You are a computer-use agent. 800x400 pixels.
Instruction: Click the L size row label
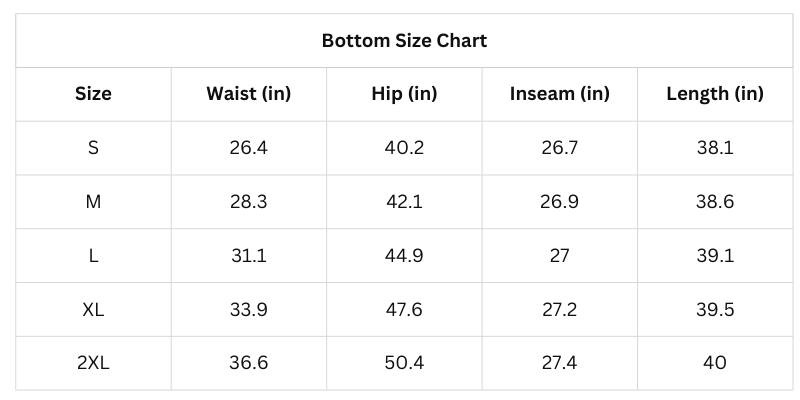coord(93,256)
